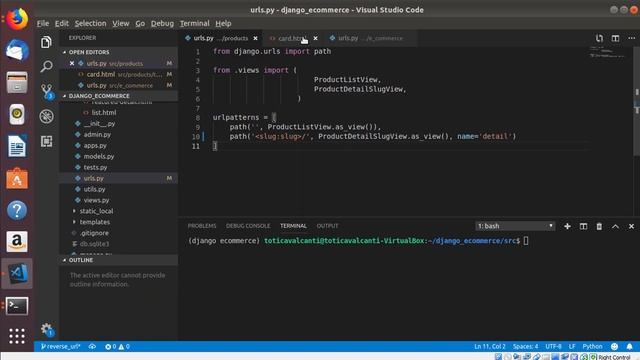Image resolution: width=640 pixels, height=360 pixels.
Task: Open the Go menu
Action: 140,23
